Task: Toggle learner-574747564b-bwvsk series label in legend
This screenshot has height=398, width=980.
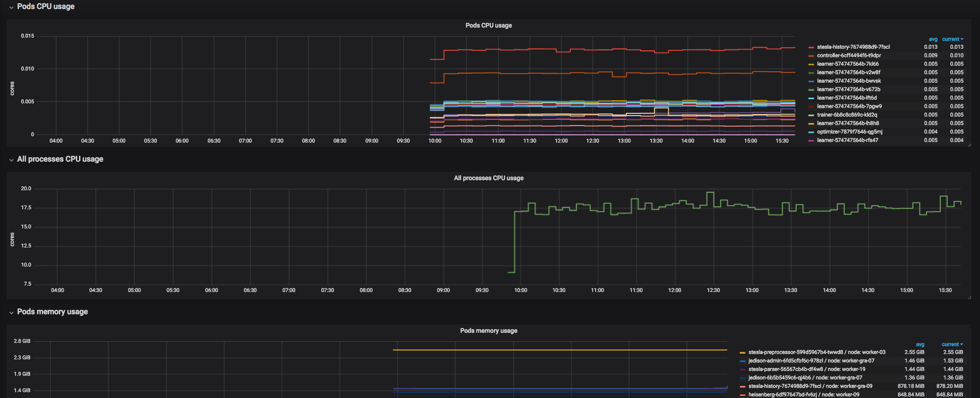Action: click(849, 81)
